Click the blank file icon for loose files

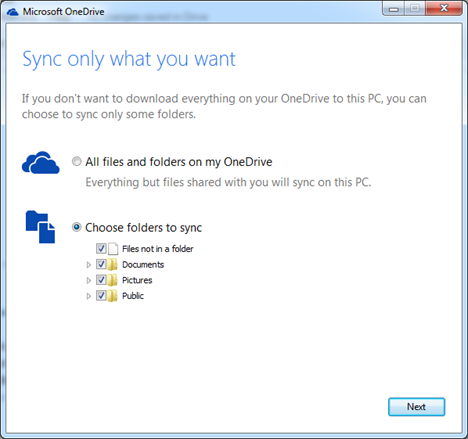tap(113, 249)
